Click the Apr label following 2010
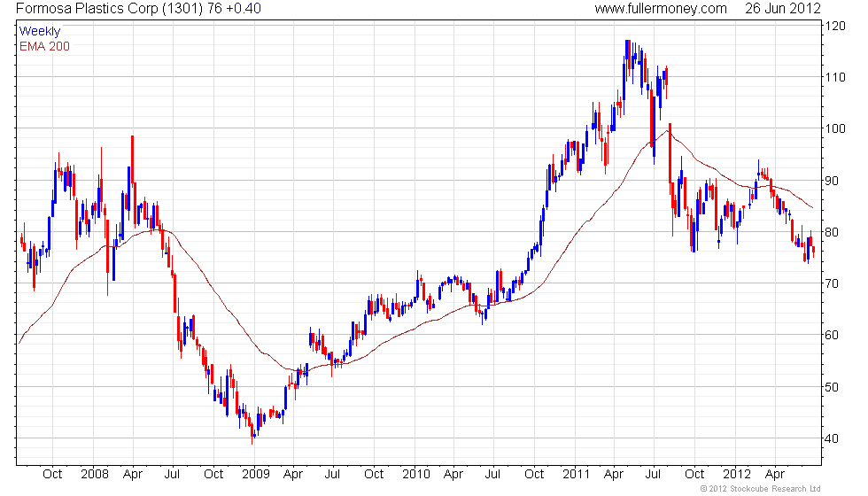 [x=453, y=475]
